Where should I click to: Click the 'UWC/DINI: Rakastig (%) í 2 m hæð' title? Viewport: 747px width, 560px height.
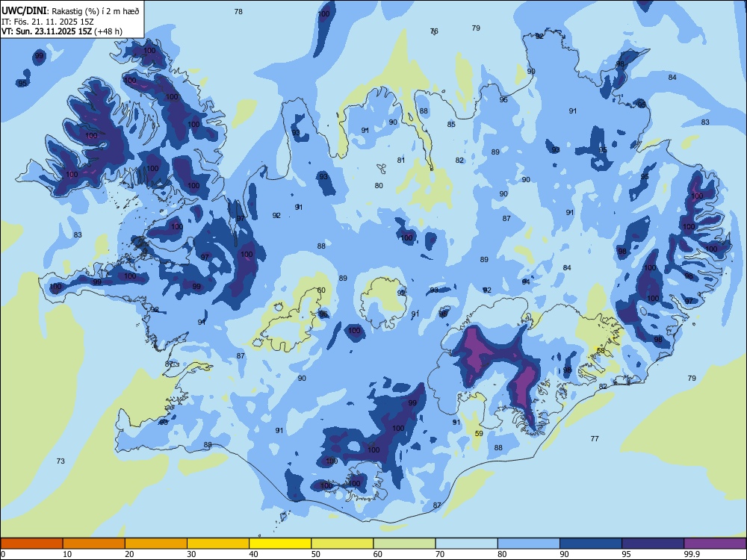tap(70, 11)
